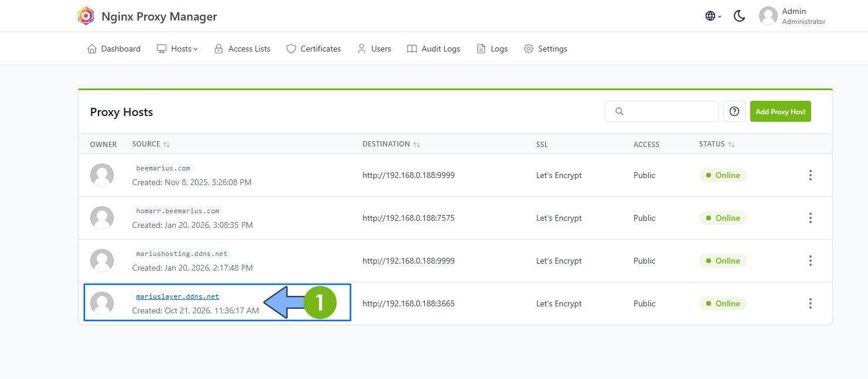Click the search magnifier icon
The width and height of the screenshot is (868, 379).
point(619,111)
